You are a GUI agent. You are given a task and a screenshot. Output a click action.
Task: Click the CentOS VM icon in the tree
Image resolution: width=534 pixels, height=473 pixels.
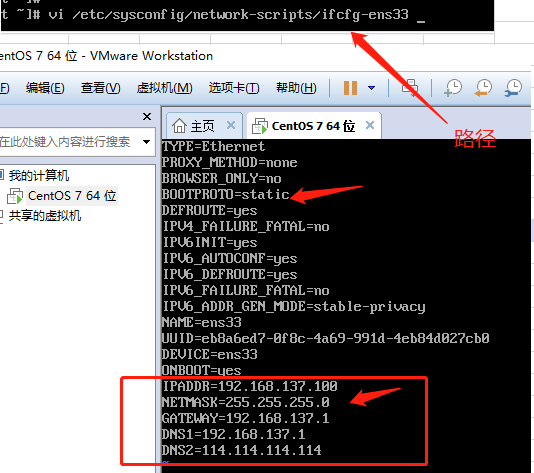pyautogui.click(x=15, y=196)
